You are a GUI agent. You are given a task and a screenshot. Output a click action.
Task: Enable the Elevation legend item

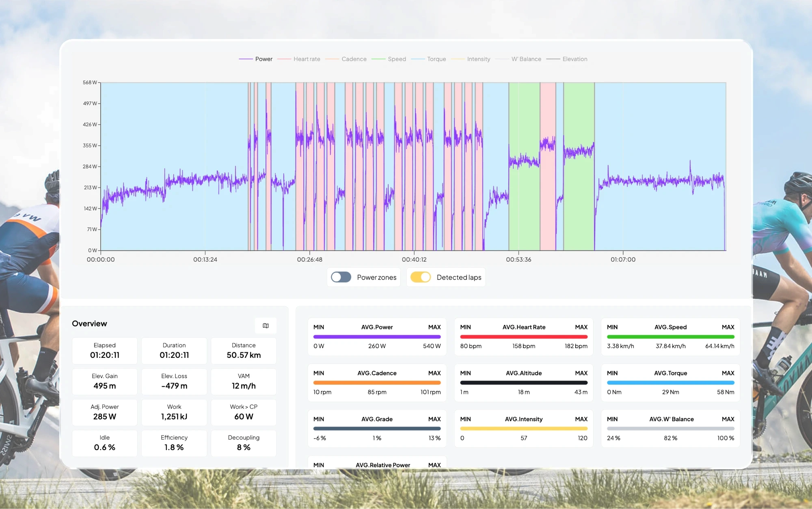574,59
